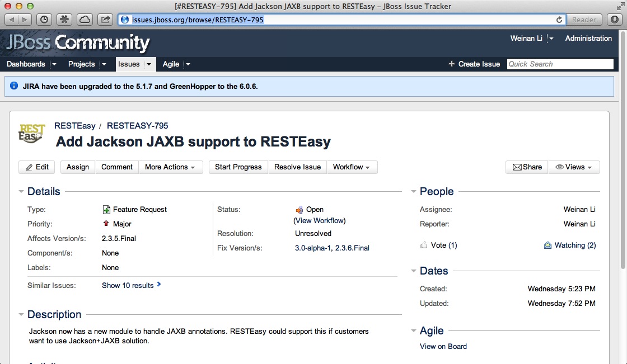This screenshot has width=627, height=364.
Task: Open Workflow dropdown
Action: coord(352,167)
